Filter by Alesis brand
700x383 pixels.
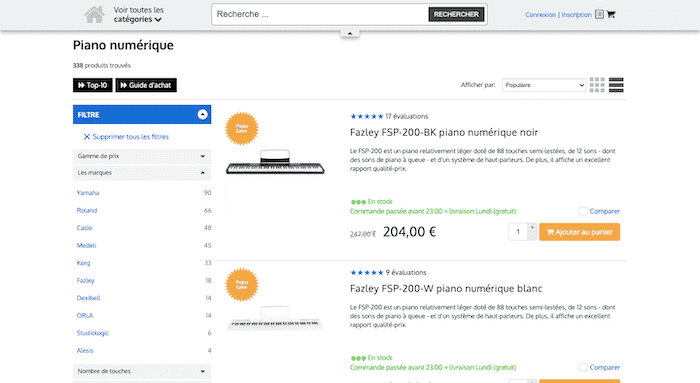pos(85,350)
